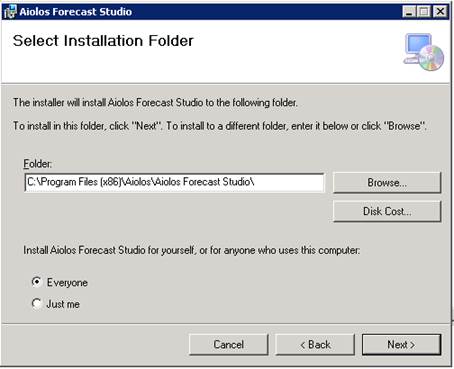Click the installer icon in the title bar
The height and width of the screenshot is (369, 454).
point(10,12)
